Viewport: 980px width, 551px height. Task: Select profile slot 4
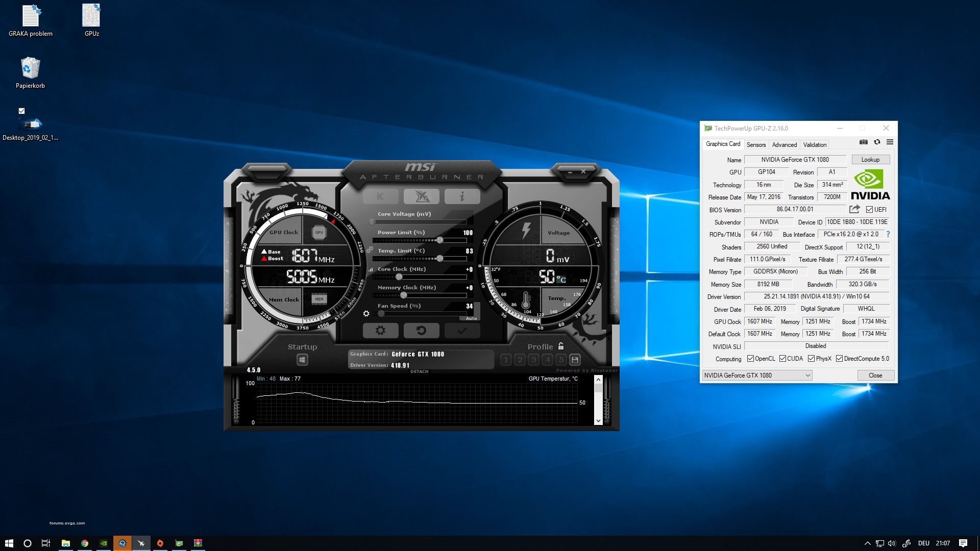(x=547, y=360)
